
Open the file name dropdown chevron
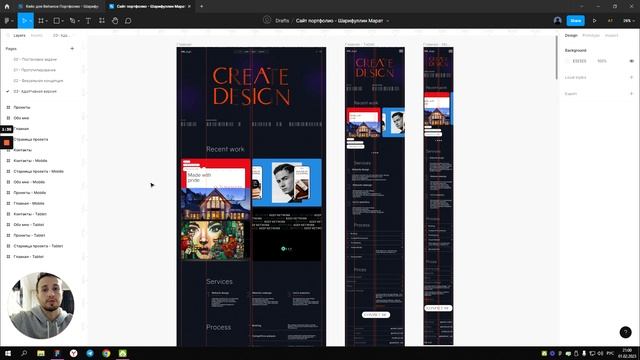[x=388, y=20]
